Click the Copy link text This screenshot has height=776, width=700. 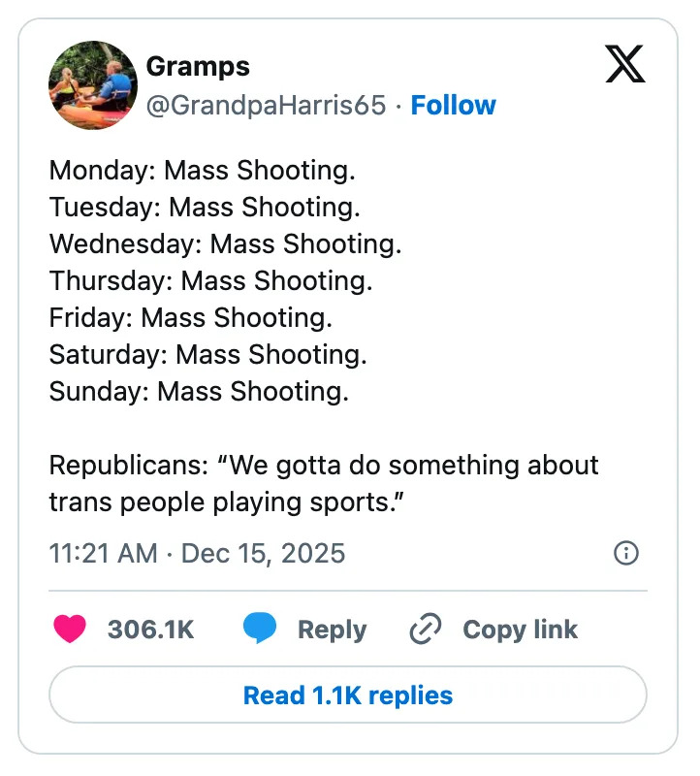[x=520, y=630]
